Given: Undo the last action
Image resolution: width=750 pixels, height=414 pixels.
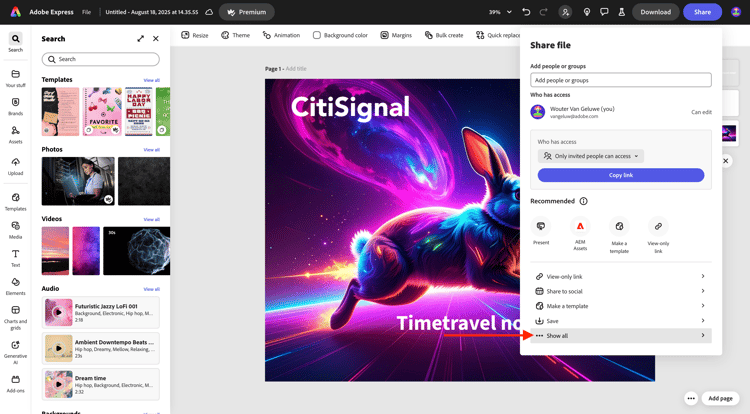Looking at the screenshot, I should click(x=526, y=12).
